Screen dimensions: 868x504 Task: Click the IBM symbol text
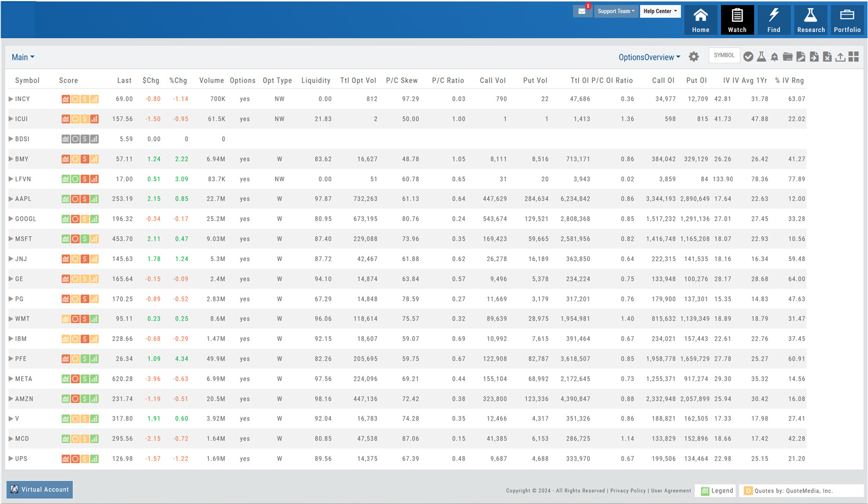click(21, 339)
